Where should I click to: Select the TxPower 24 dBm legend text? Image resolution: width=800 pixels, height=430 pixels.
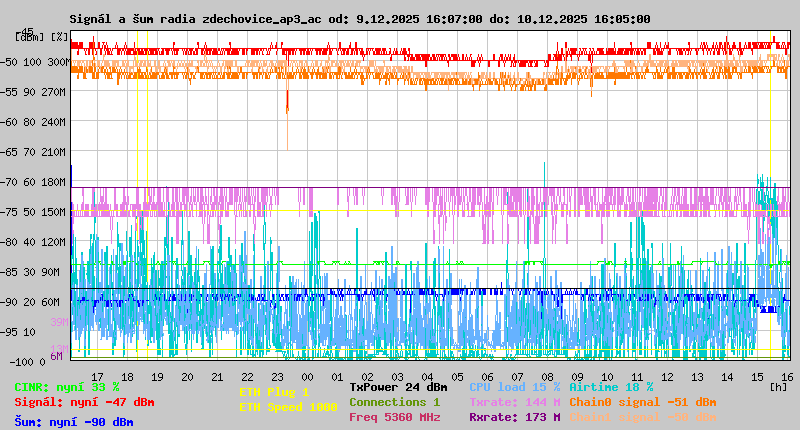(x=398, y=387)
